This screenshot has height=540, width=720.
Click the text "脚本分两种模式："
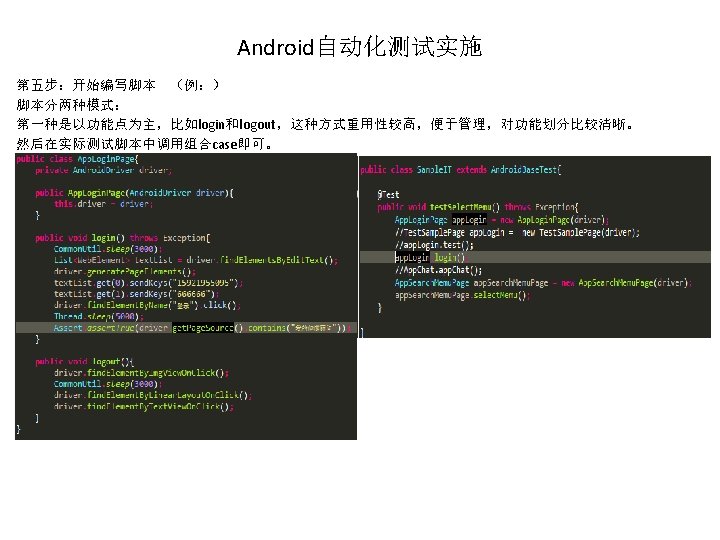[68, 105]
